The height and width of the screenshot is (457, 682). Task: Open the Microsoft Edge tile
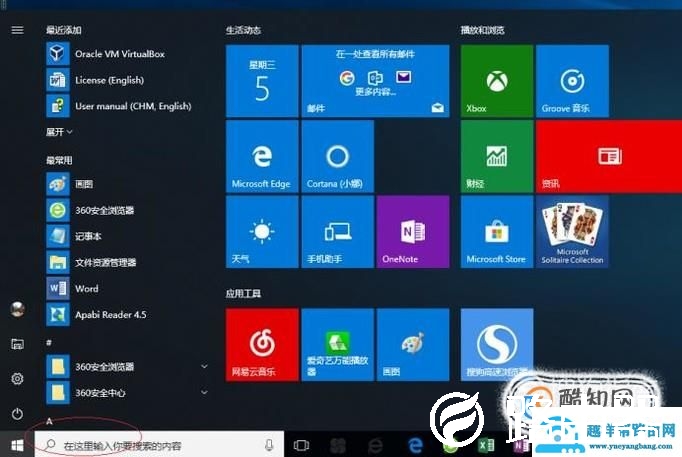(x=262, y=155)
